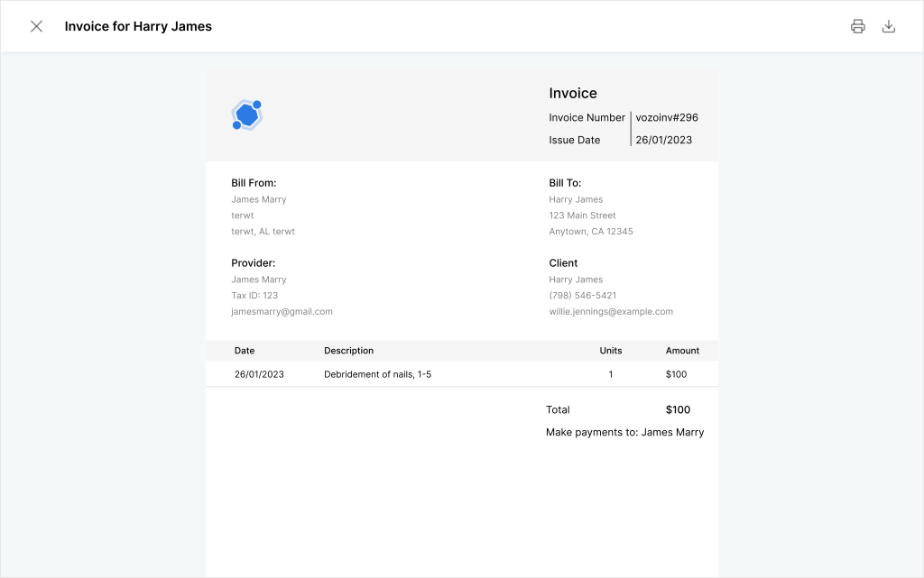The width and height of the screenshot is (924, 578).
Task: Click the 'Invoice for Harry James' title
Action: click(x=138, y=26)
